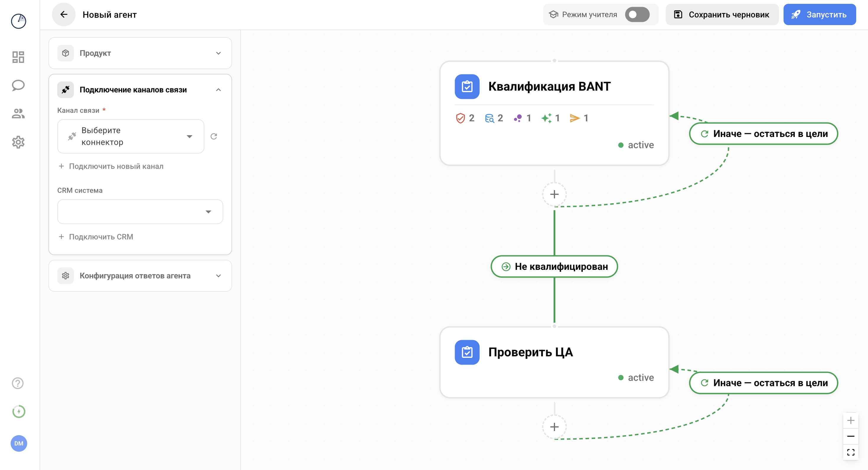Image resolution: width=868 pixels, height=470 pixels.
Task: Open the Выберите коннектор dropdown
Action: (x=131, y=136)
